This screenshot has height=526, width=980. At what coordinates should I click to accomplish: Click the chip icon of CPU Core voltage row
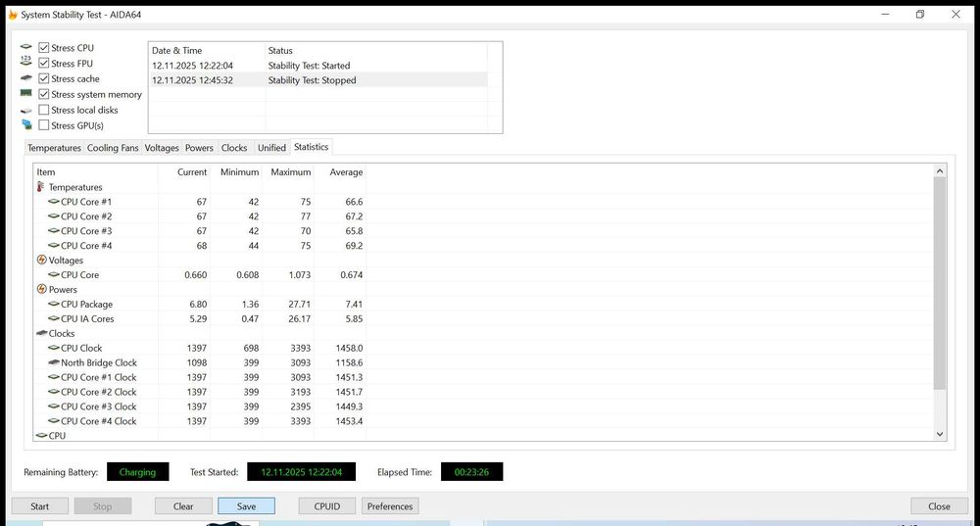click(54, 274)
